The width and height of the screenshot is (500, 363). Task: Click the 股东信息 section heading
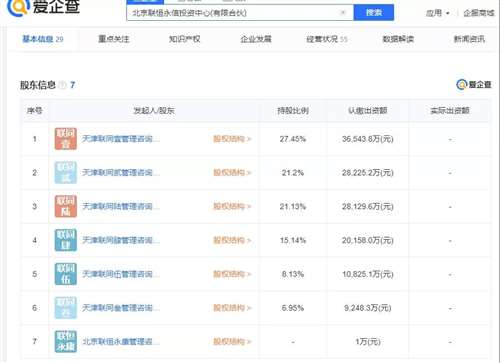pyautogui.click(x=38, y=85)
